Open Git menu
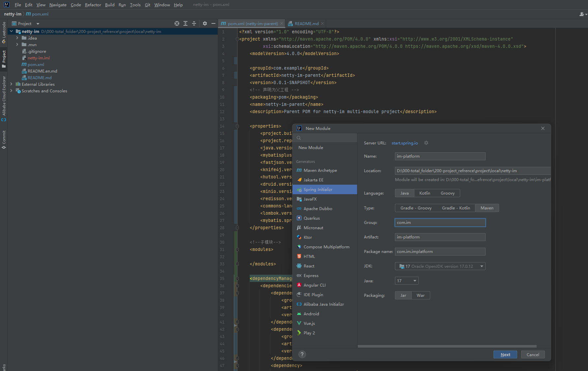Viewport: 588px width, 371px height. point(148,5)
